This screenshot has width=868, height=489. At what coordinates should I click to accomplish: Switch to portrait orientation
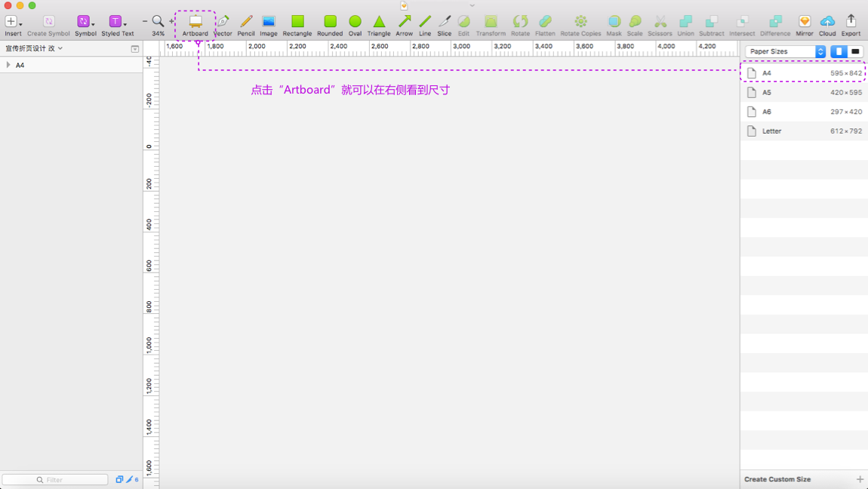point(839,51)
